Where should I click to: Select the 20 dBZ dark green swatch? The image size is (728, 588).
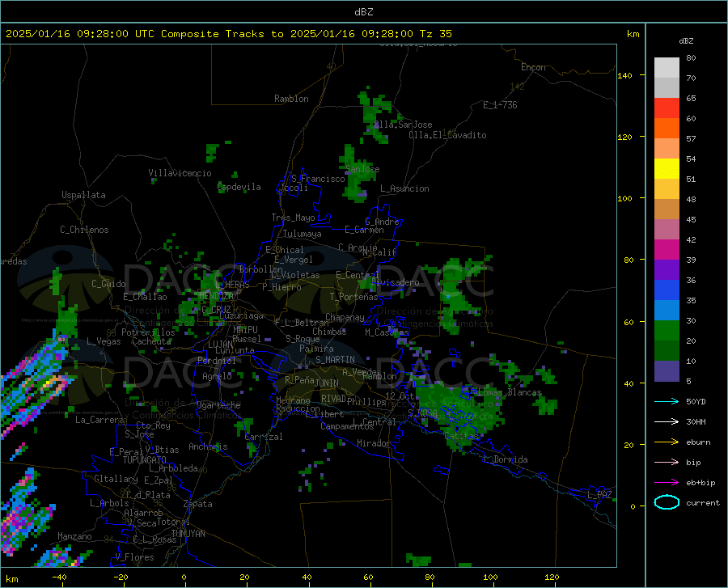(667, 350)
